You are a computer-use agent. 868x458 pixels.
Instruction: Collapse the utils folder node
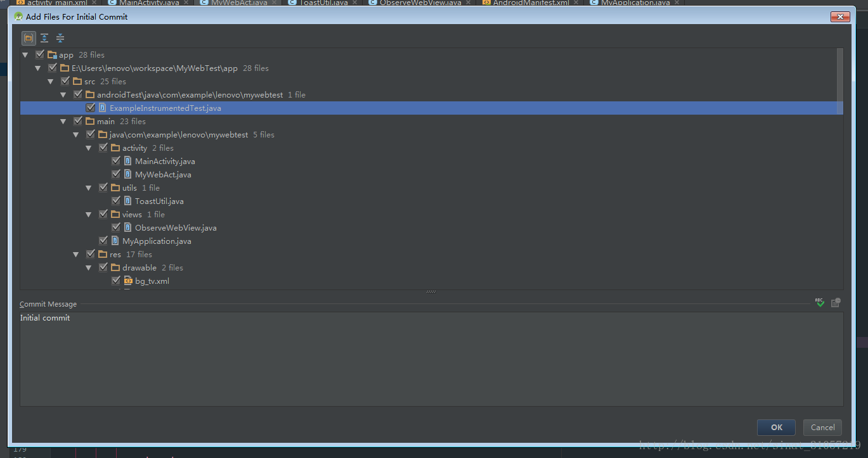(89, 188)
